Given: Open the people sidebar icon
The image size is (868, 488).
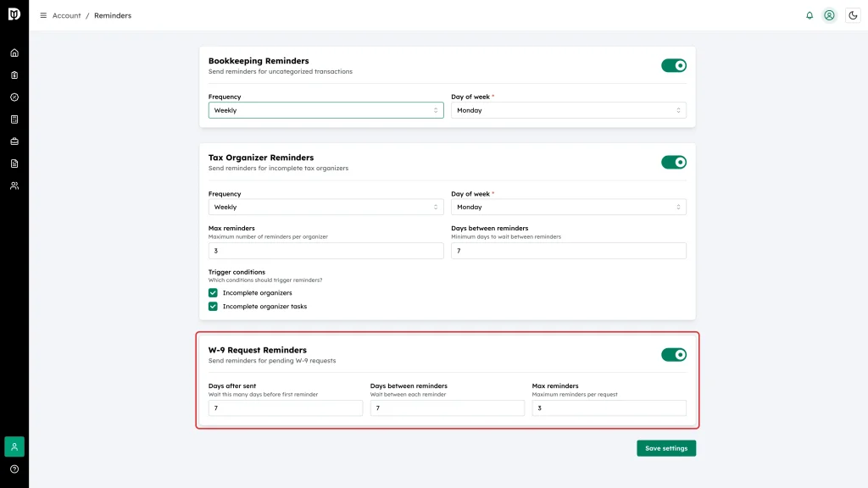Looking at the screenshot, I should 14,186.
